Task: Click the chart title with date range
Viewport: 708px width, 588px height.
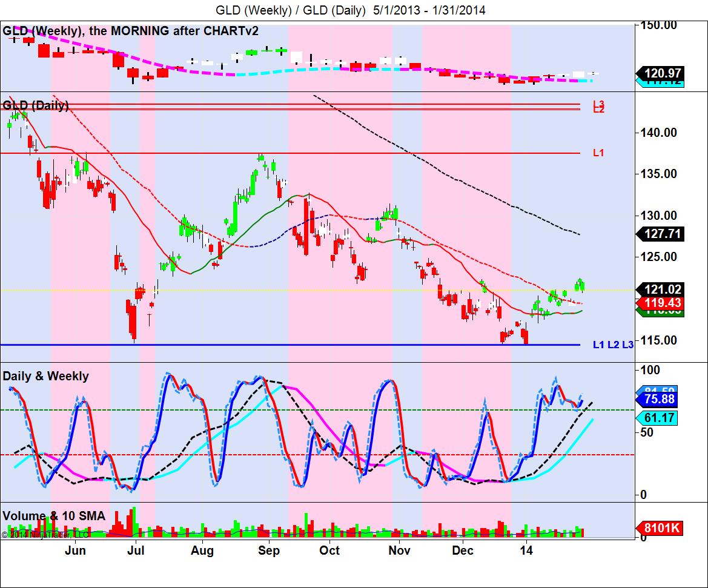Action: pos(351,10)
